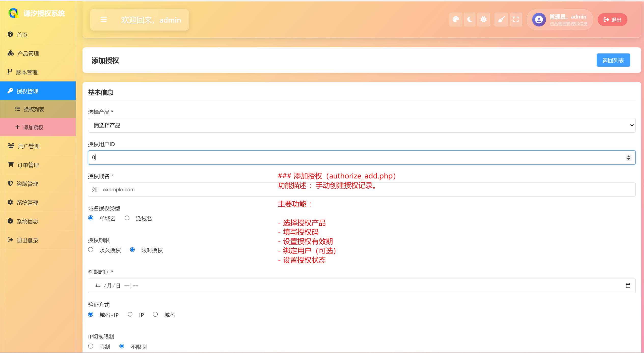The width and height of the screenshot is (644, 353).
Task: Select 不限制 IP switch radio
Action: 122,346
